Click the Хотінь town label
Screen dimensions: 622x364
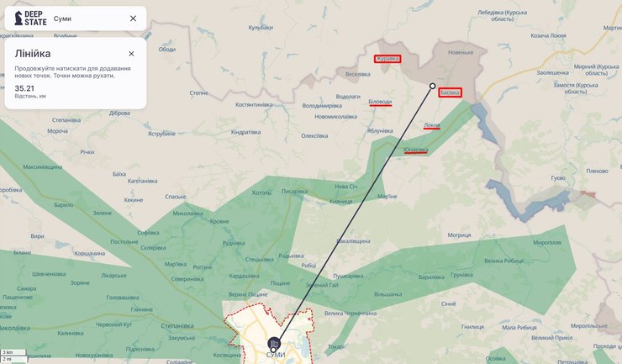[x=261, y=193]
